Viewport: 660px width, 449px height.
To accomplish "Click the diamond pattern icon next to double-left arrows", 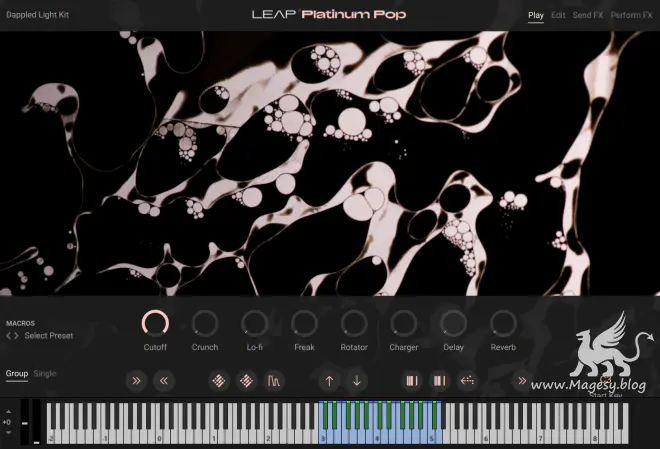I will pos(218,381).
